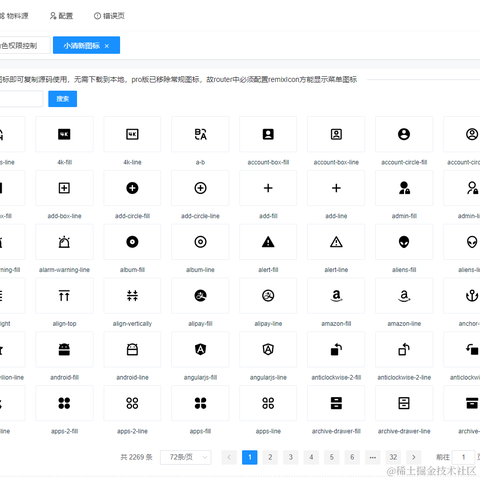Select the add-fill plus icon

(x=268, y=188)
